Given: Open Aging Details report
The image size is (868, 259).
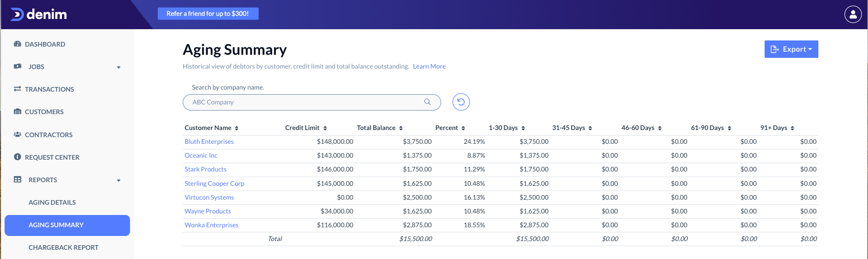Looking at the screenshot, I should point(52,202).
